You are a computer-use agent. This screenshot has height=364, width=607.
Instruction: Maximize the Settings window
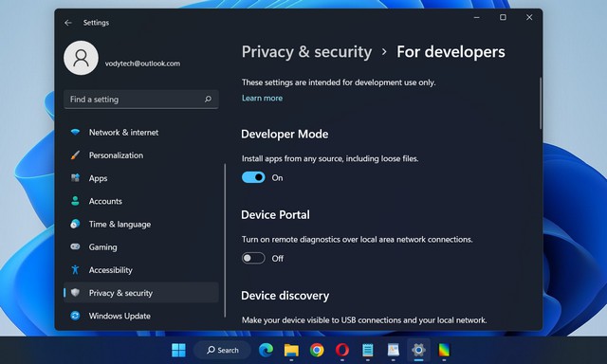click(503, 17)
